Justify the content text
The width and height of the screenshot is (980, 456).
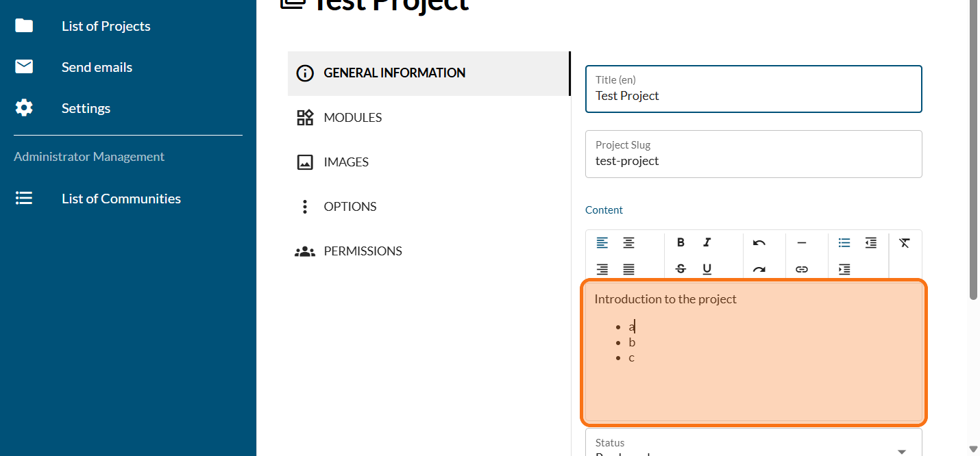pyautogui.click(x=628, y=269)
